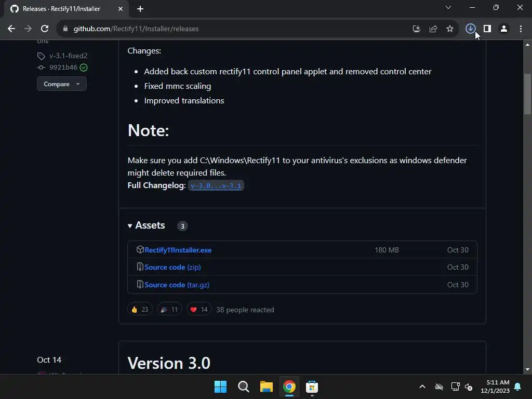Open the clock showing 5:11 AM
The height and width of the screenshot is (399, 532).
495,387
